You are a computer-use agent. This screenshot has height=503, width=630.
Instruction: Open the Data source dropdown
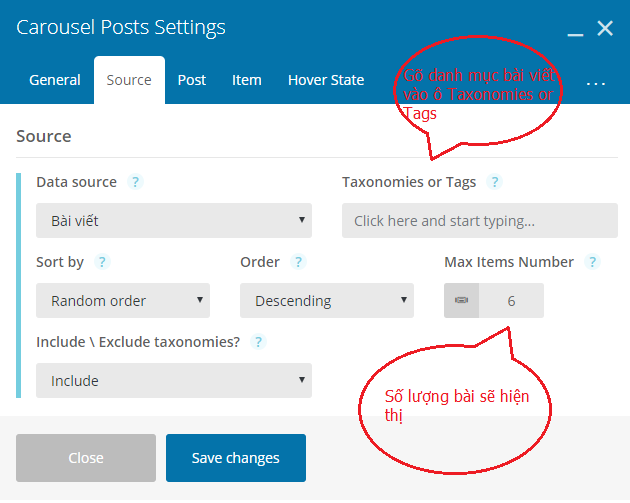174,221
